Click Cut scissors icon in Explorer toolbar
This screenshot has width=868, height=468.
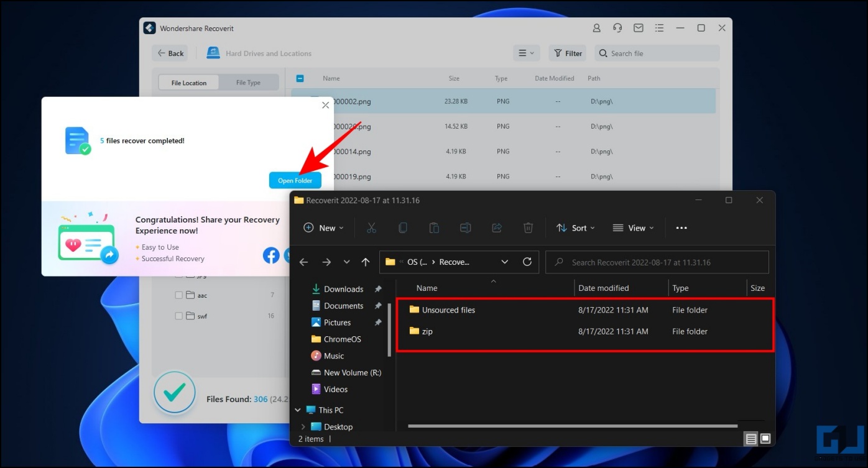(372, 228)
